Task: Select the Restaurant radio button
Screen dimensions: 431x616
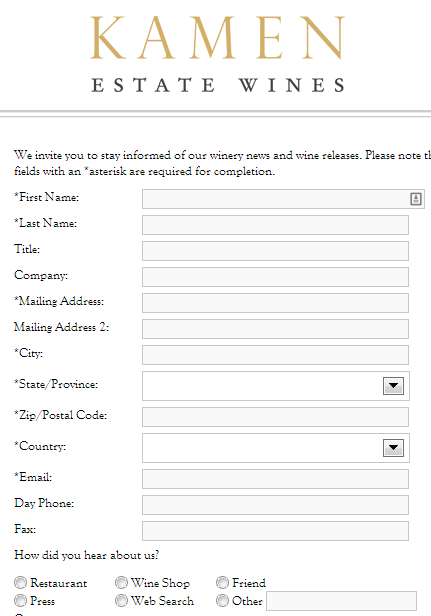Action: [x=20, y=582]
